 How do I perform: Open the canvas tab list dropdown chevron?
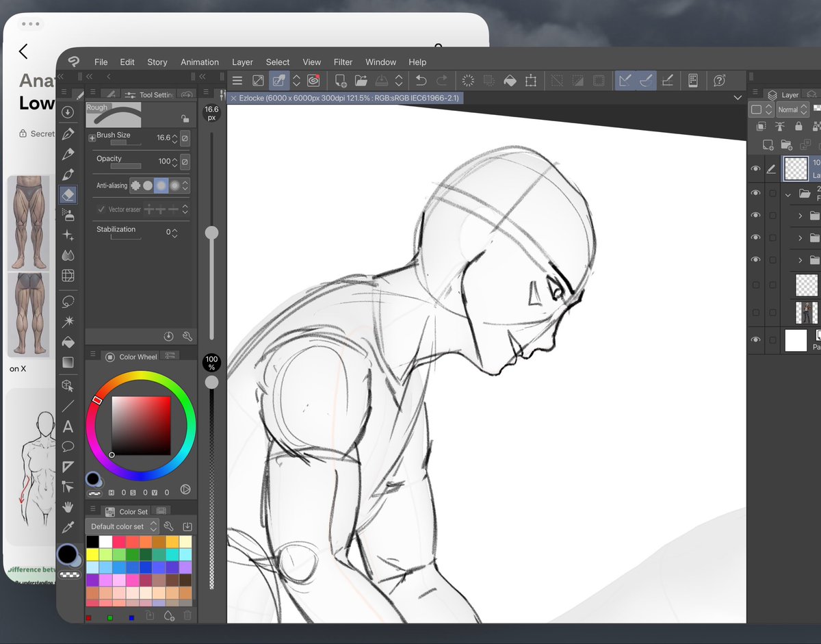pos(737,98)
